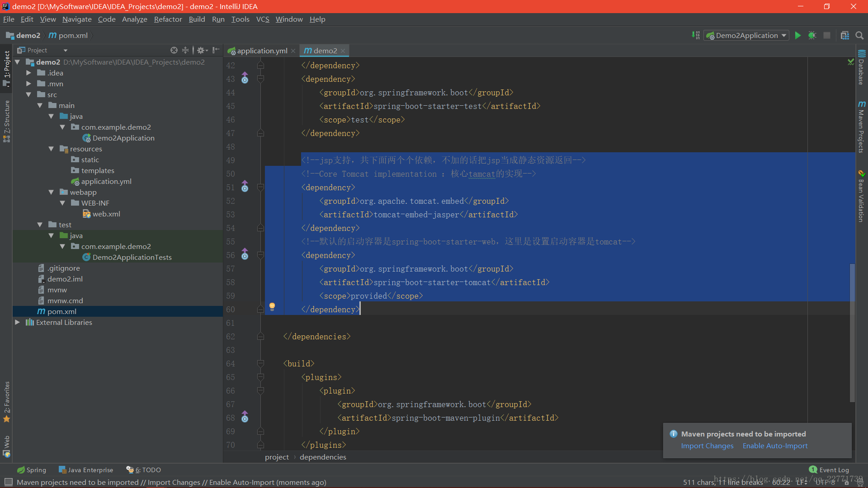
Task: Click Enable Auto-Import link
Action: [x=775, y=446]
